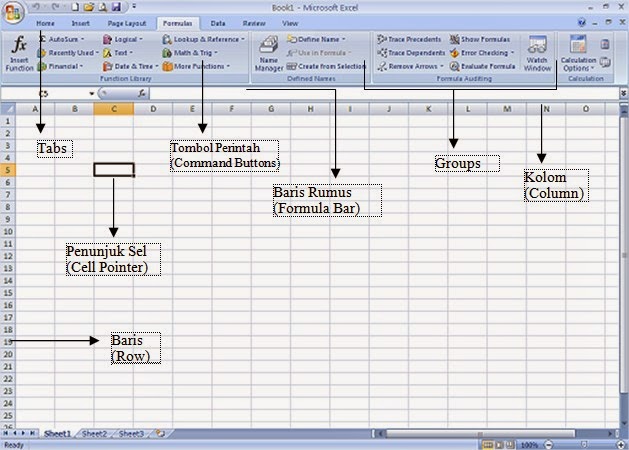This screenshot has width=629, height=450.
Task: Switch to the Insert tab
Action: click(80, 23)
